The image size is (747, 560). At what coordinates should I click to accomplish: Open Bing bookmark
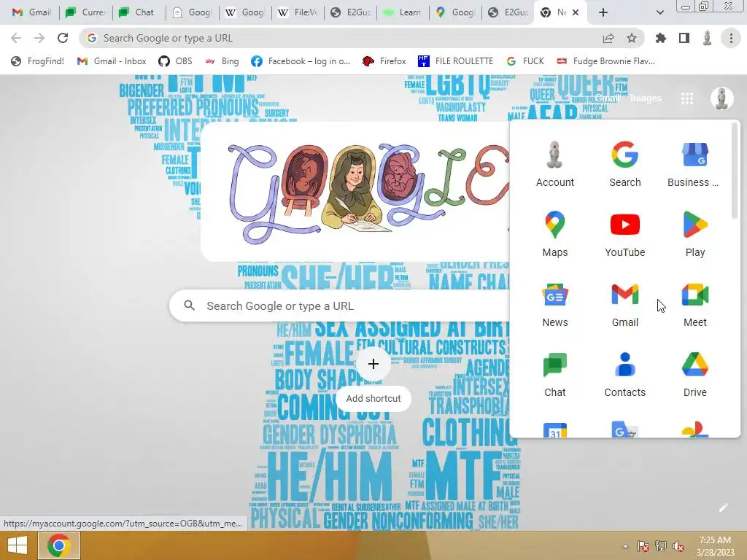(x=222, y=61)
